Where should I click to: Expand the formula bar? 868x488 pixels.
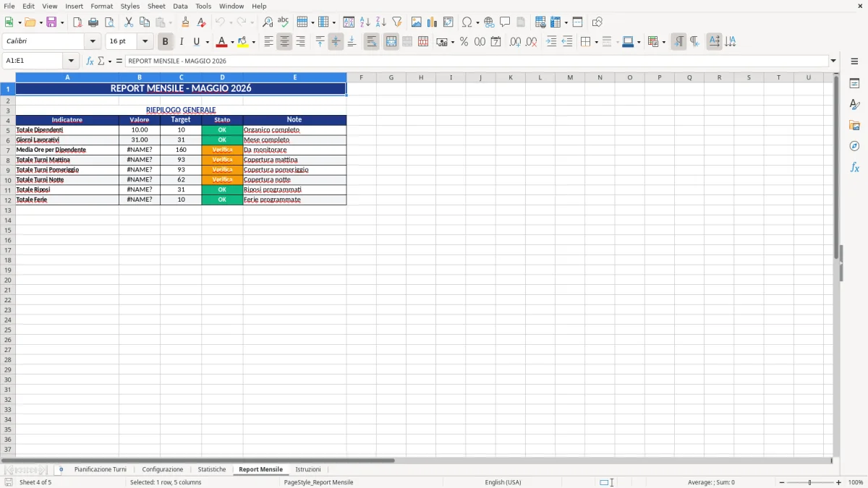point(833,61)
